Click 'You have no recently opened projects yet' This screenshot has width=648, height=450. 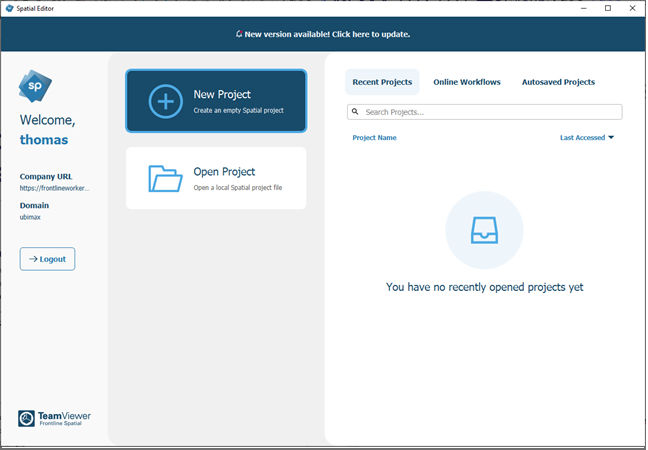point(484,287)
